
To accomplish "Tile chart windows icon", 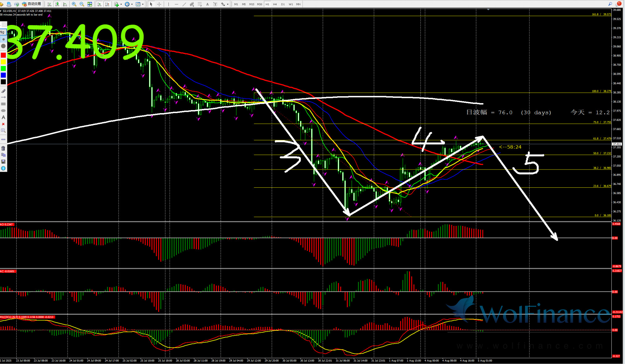I will (90, 4).
